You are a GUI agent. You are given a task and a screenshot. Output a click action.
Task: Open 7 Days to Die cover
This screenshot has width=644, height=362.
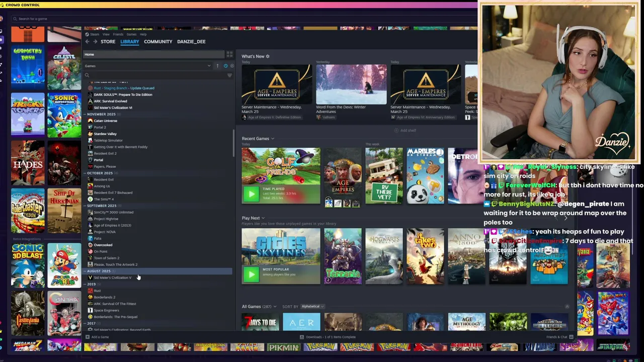coord(260,322)
